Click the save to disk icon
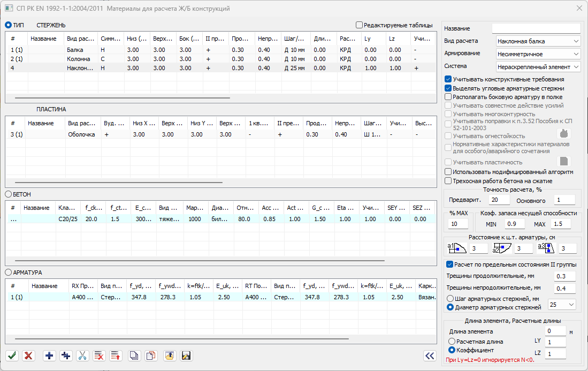This screenshot has width=588, height=371. coord(186,355)
